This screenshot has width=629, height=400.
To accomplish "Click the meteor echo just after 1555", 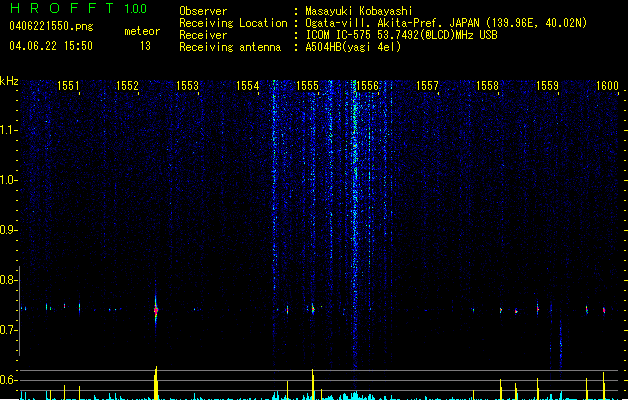I will pyautogui.click(x=313, y=309).
